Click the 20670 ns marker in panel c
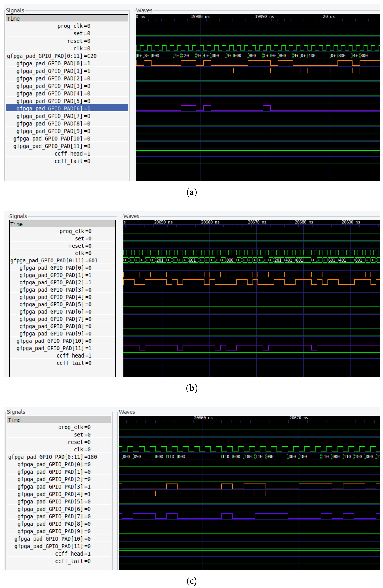Screen dimensions: 383x588 tap(299, 418)
